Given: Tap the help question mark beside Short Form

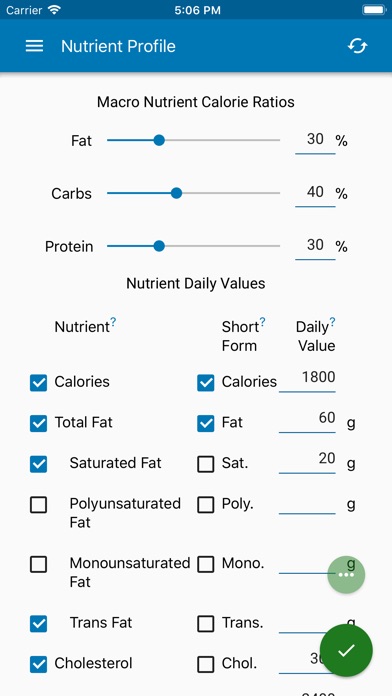Looking at the screenshot, I should click(262, 321).
